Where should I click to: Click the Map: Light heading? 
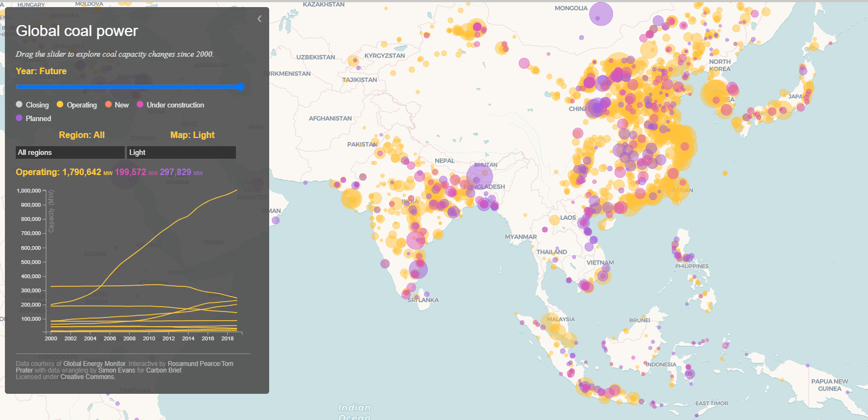(192, 135)
